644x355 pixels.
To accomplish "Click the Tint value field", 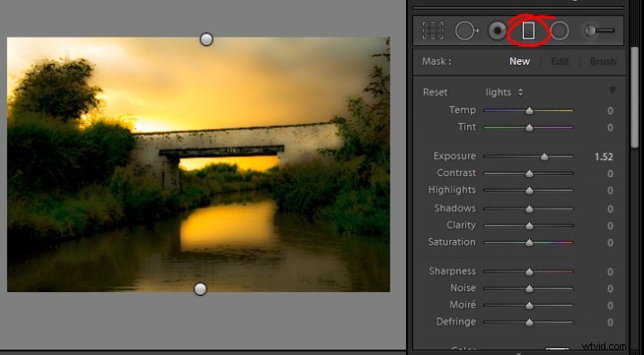I will (x=611, y=128).
